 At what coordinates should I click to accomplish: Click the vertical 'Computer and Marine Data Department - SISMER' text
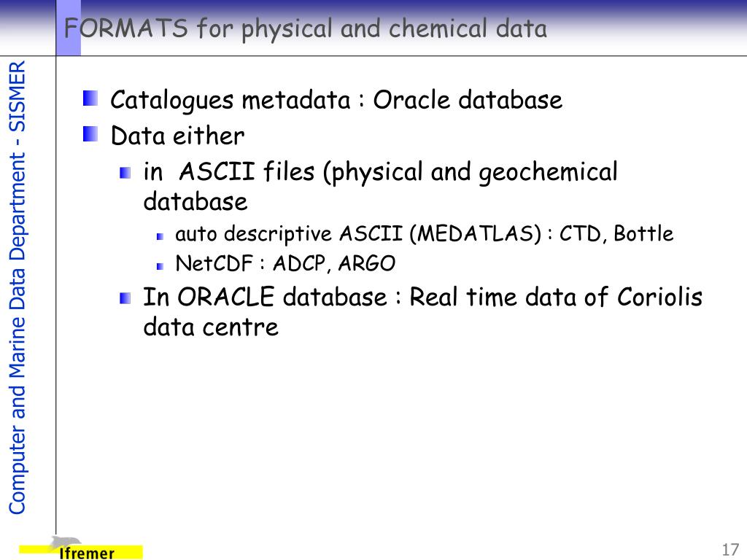(x=18, y=287)
